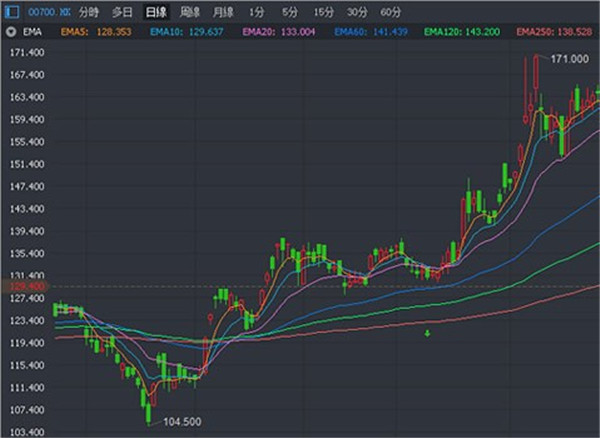Open the 30分 interval chart
This screenshot has width=600, height=438.
click(357, 12)
